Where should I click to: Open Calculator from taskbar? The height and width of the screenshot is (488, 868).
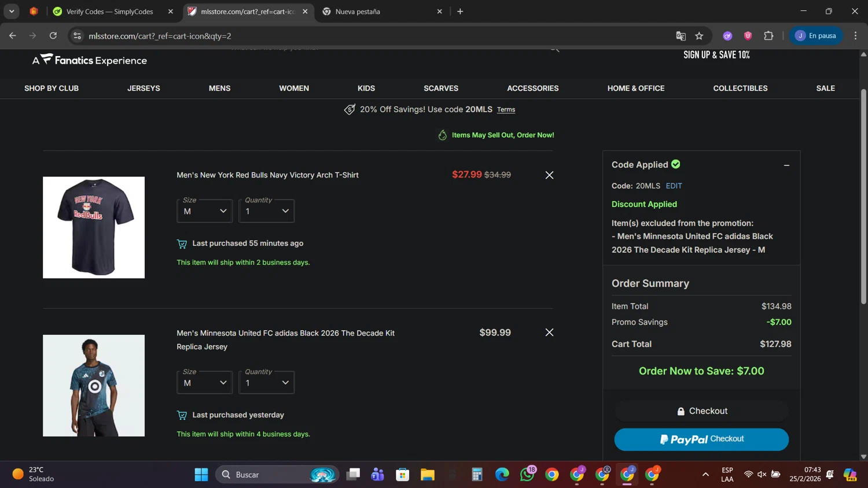coord(477,475)
